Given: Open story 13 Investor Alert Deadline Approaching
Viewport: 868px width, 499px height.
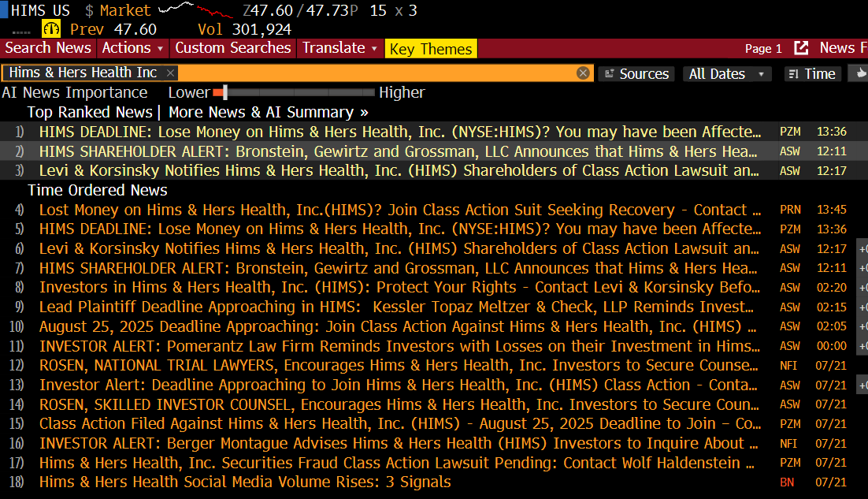Looking at the screenshot, I should click(398, 385).
